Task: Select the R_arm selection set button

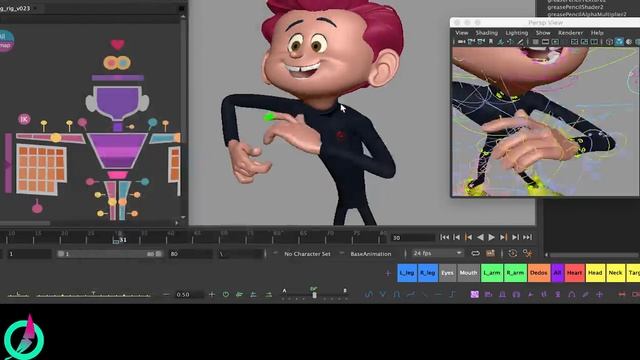Action: [515, 273]
